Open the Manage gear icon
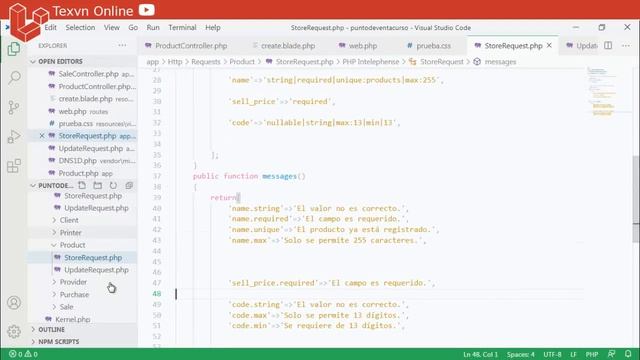640x360 pixels. point(14,331)
